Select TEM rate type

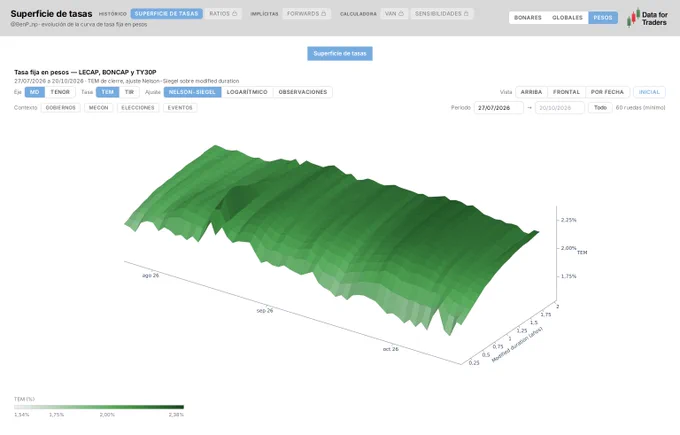tap(108, 92)
